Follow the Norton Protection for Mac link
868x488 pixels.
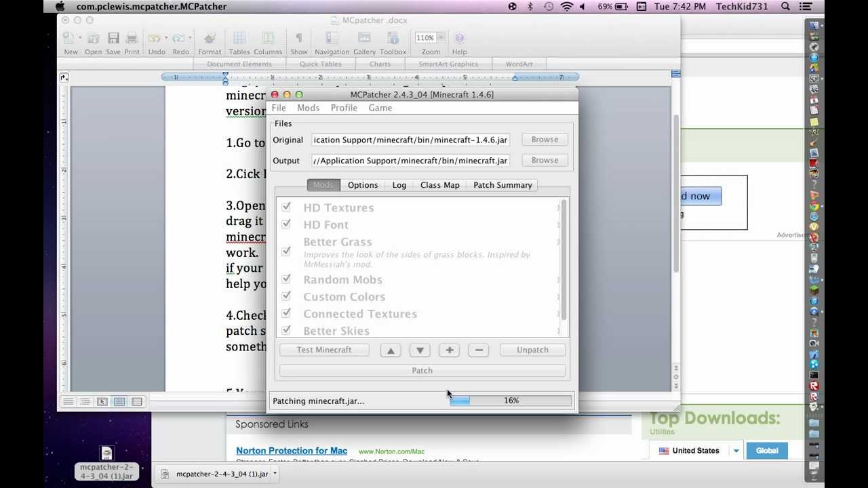292,450
